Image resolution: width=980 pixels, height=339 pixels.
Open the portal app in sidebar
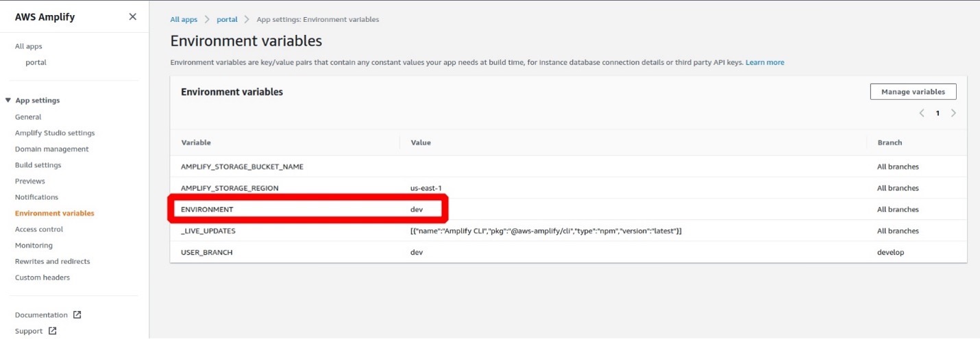(36, 62)
